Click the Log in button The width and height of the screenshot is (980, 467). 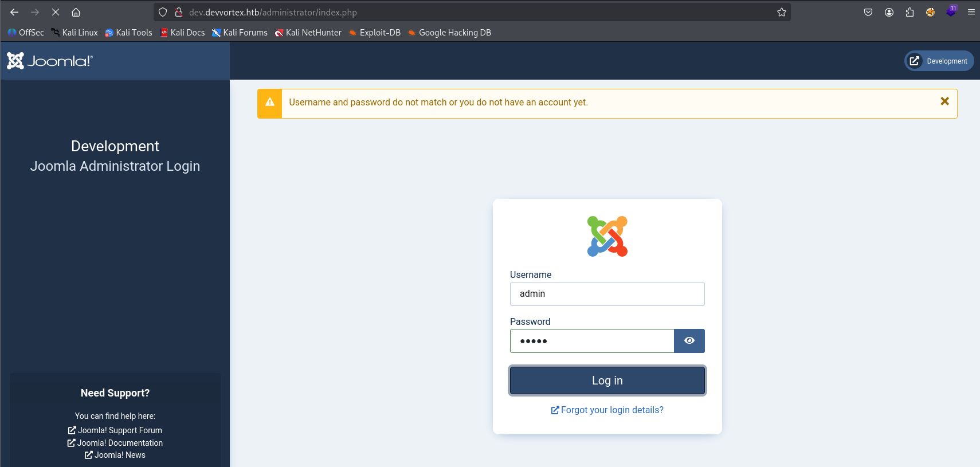click(607, 380)
